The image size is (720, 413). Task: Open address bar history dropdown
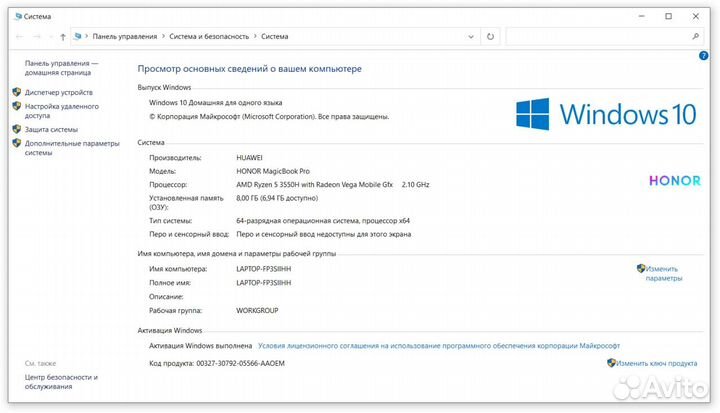471,37
